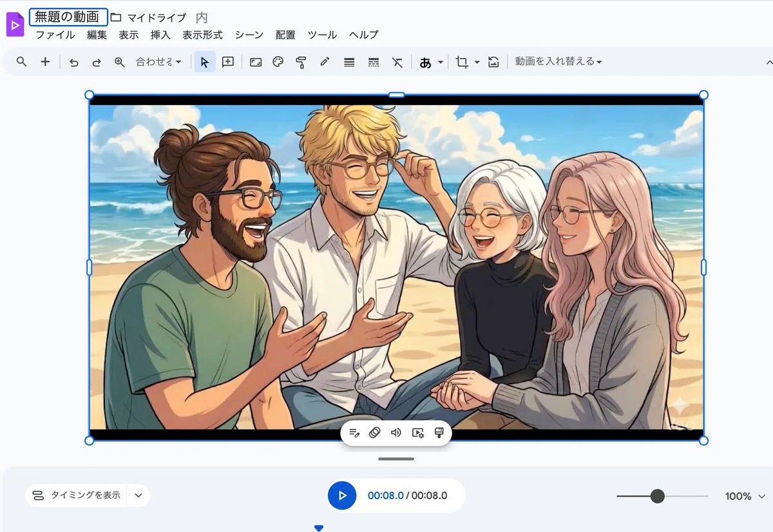The image size is (773, 532).
Task: Click the crop tool icon
Action: [x=462, y=62]
